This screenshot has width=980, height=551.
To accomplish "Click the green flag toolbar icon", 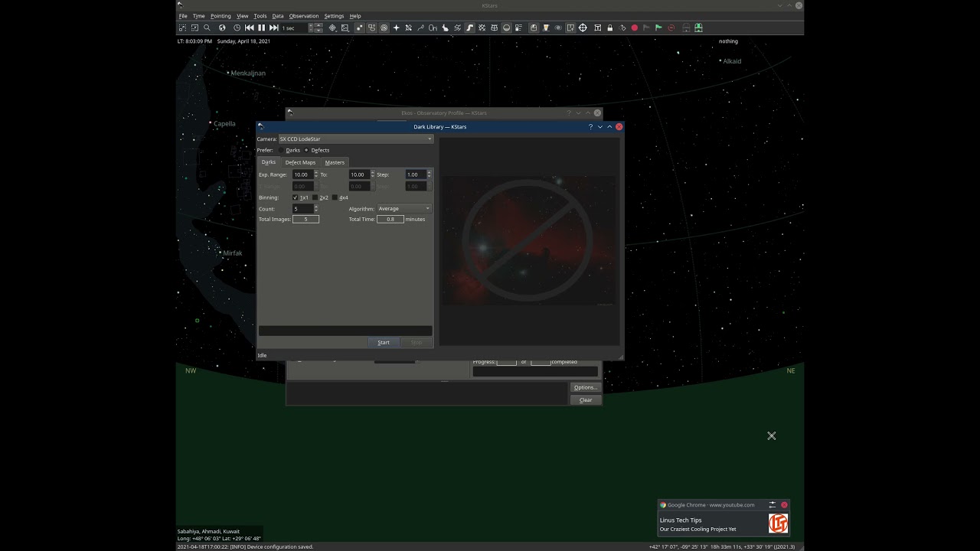I will coord(658,28).
